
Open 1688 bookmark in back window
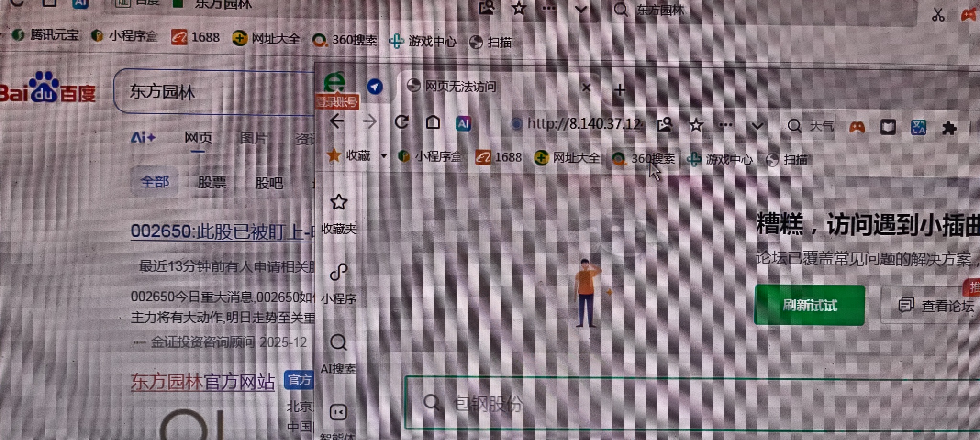tap(195, 37)
